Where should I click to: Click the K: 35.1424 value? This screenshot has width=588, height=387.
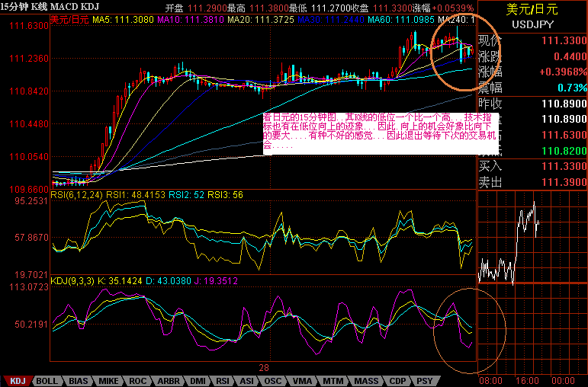[x=120, y=281]
